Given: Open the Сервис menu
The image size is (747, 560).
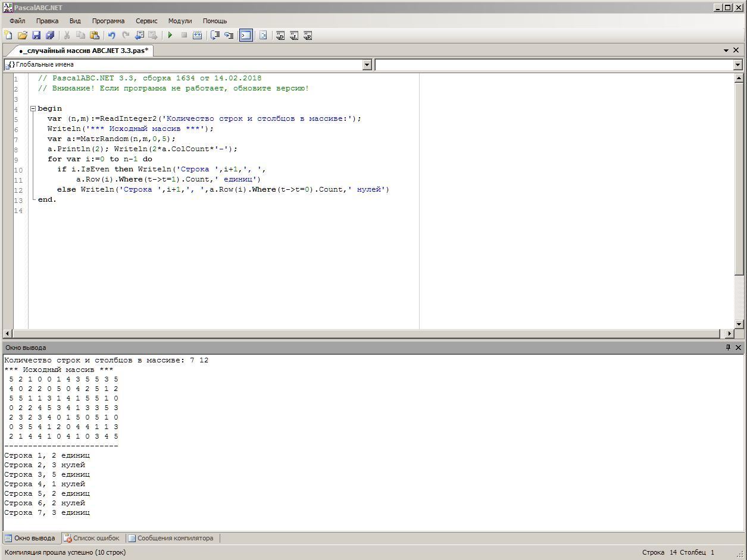Looking at the screenshot, I should click(146, 21).
